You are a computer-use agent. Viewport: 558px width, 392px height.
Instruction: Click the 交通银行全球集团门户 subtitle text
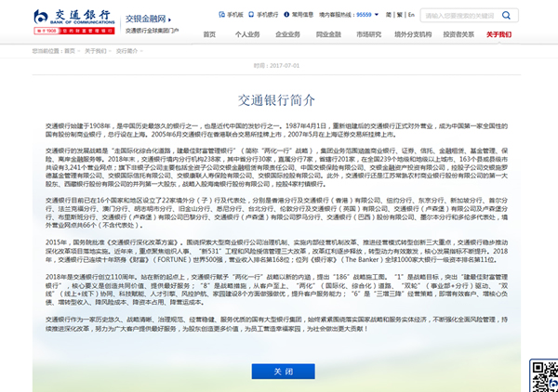click(152, 31)
